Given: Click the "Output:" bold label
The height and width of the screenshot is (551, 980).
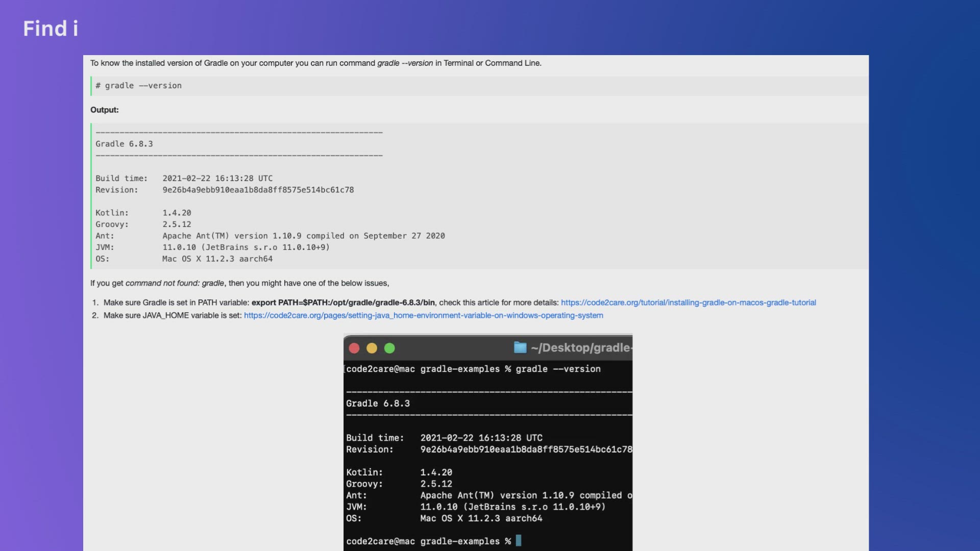Looking at the screenshot, I should tap(104, 110).
